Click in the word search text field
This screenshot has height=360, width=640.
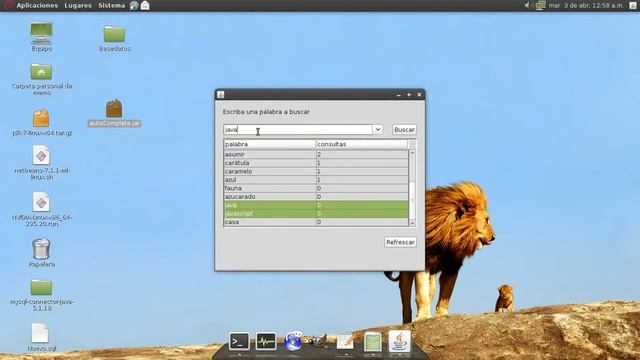pyautogui.click(x=298, y=129)
